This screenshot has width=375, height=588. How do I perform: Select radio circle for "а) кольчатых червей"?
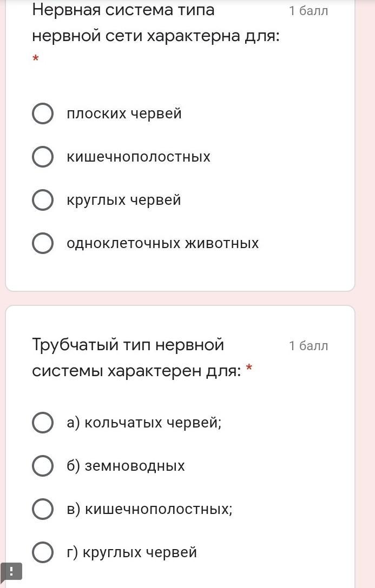(x=43, y=422)
